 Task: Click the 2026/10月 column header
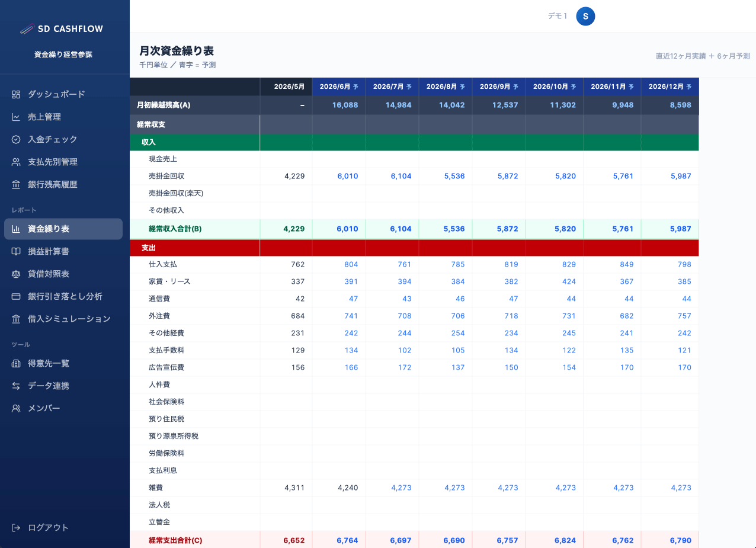point(555,86)
